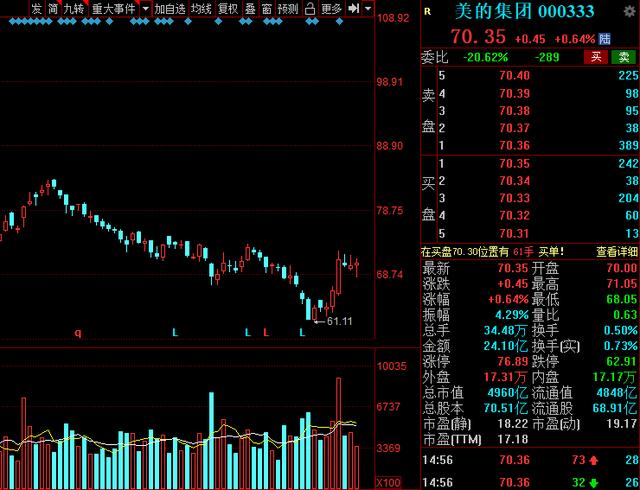
Task: Select sell level 3 price 70.38
Action: (x=514, y=111)
